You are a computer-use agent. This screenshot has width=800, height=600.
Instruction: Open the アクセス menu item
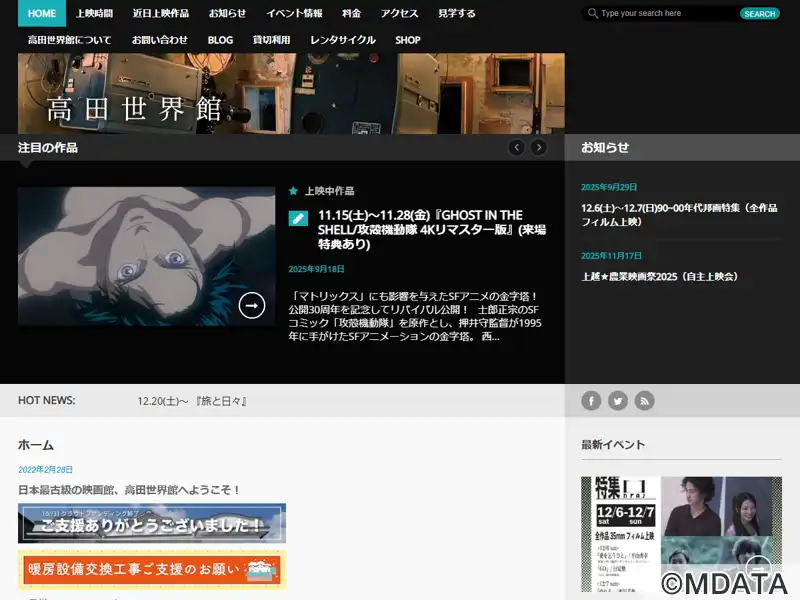coord(399,13)
